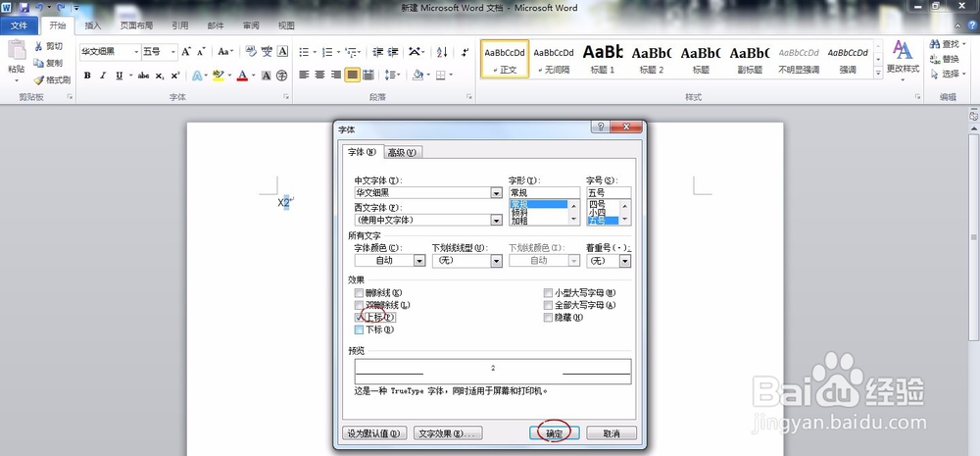Viewport: 980px width, 456px height.
Task: Click the red font color button
Action: pyautogui.click(x=242, y=76)
